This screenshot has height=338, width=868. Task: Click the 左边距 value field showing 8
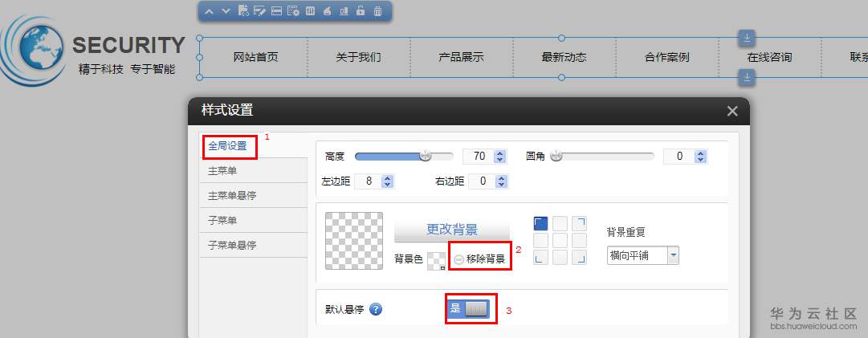[368, 181]
